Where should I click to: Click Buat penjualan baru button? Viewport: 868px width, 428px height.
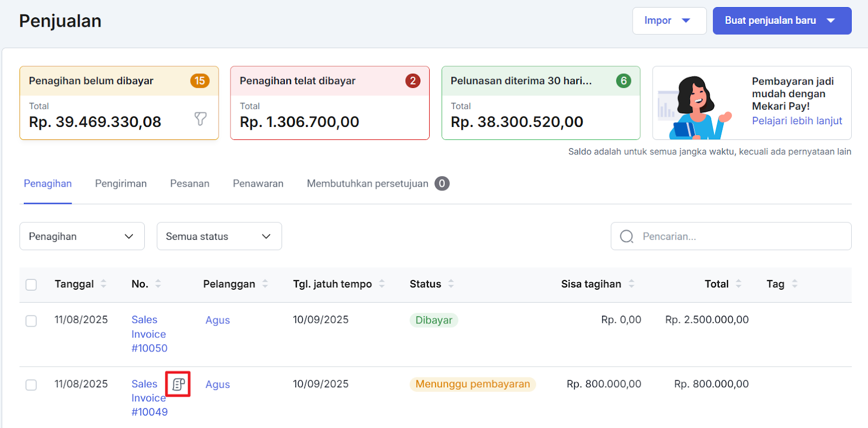click(781, 21)
